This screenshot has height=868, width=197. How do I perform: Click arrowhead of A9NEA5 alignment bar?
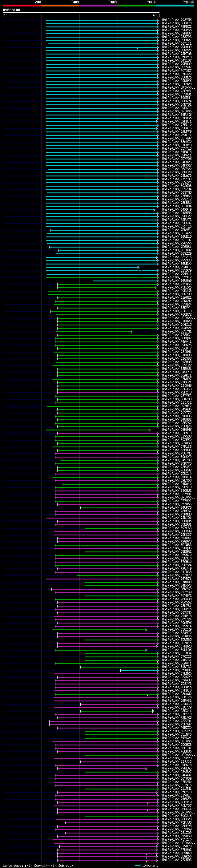(x=147, y=769)
